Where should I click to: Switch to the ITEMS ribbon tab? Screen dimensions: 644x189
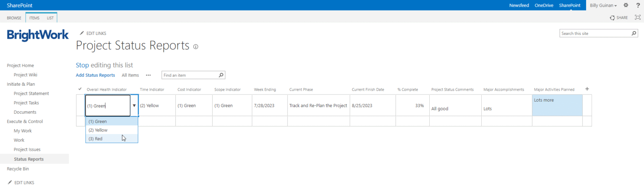34,18
